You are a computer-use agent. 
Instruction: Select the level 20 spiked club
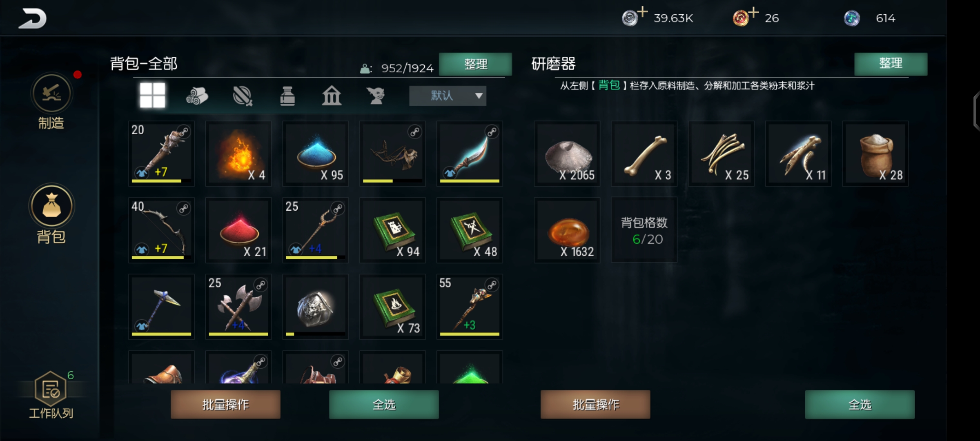pos(162,154)
